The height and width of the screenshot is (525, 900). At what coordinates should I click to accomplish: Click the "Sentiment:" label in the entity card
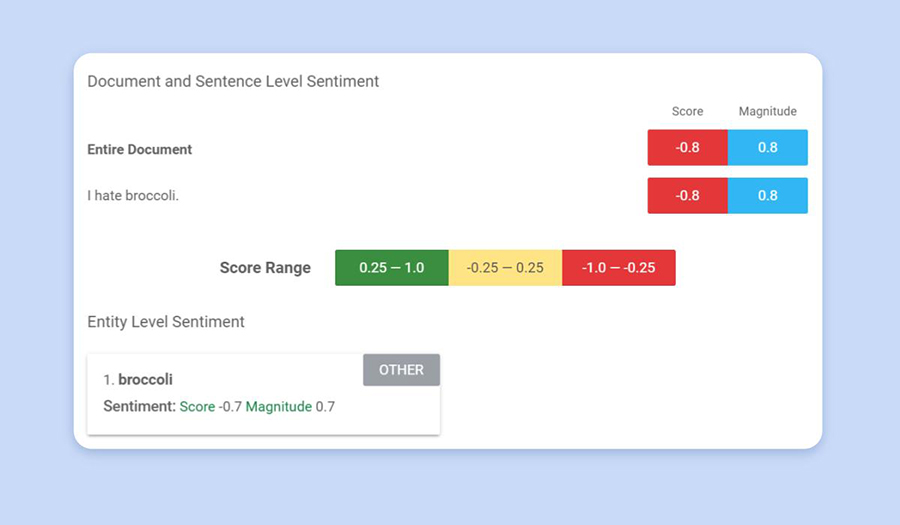(x=139, y=407)
